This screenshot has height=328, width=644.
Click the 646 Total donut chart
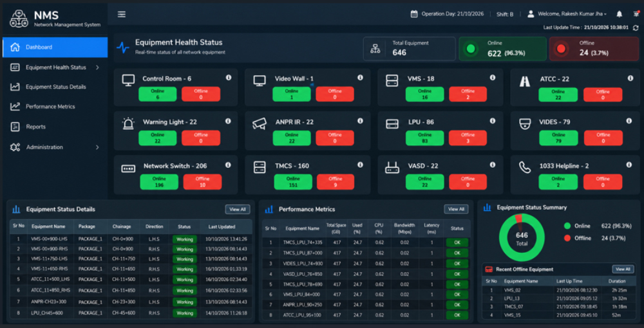point(522,238)
